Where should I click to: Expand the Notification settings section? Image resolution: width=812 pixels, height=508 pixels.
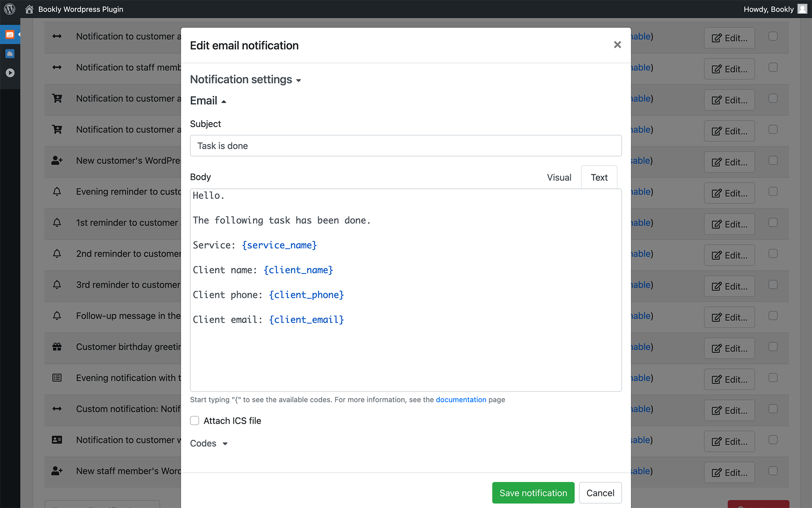[245, 80]
